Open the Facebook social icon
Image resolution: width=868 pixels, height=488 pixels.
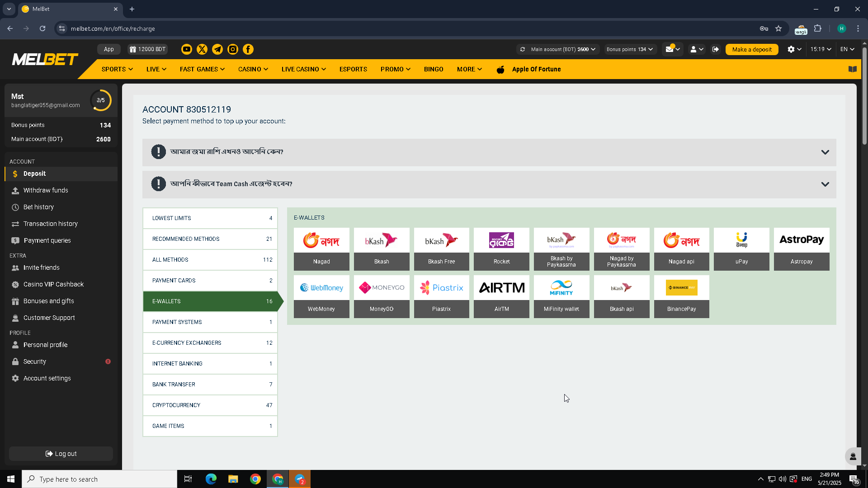(248, 49)
